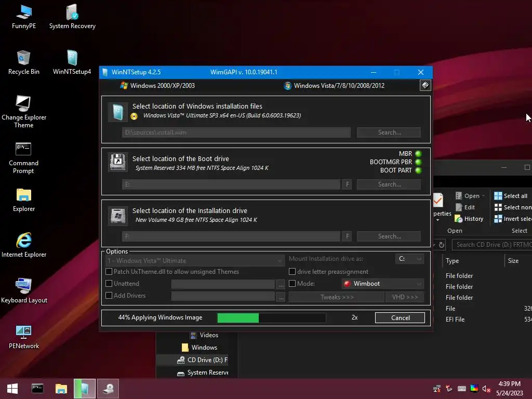The width and height of the screenshot is (532, 399).
Task: Click the F button beside Installation drive path
Action: [347, 236]
